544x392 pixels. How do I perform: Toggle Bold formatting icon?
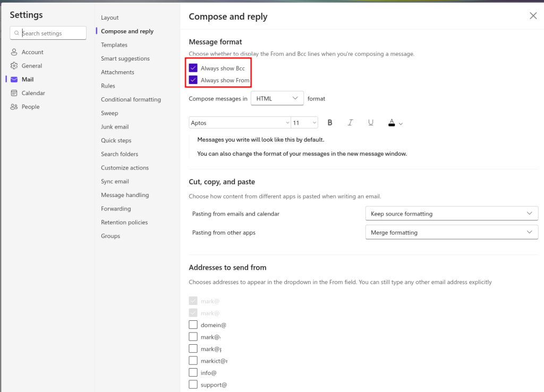tap(330, 123)
